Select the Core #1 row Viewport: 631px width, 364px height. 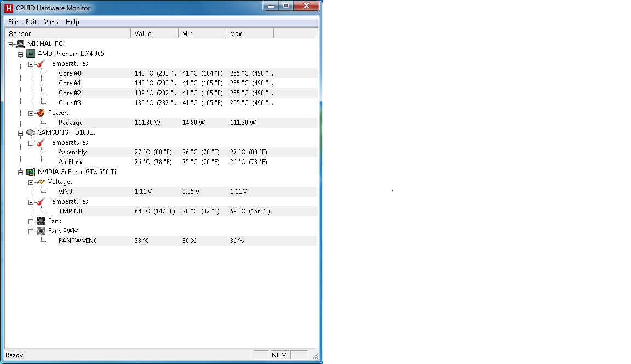[187, 83]
